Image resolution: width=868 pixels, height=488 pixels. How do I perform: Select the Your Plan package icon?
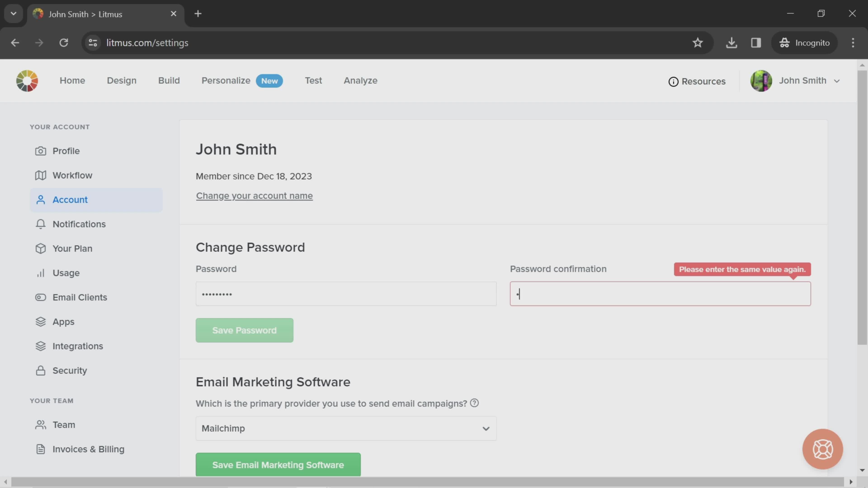pyautogui.click(x=40, y=248)
